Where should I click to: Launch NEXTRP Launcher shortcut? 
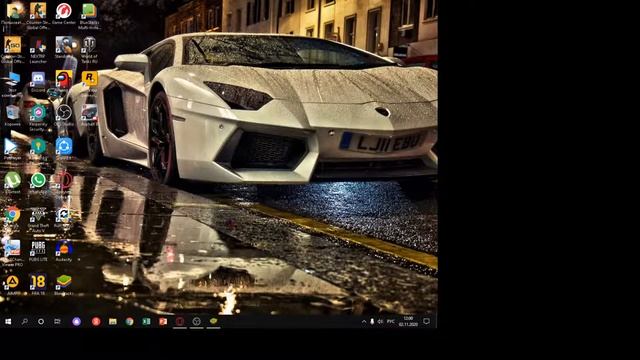coord(38,45)
